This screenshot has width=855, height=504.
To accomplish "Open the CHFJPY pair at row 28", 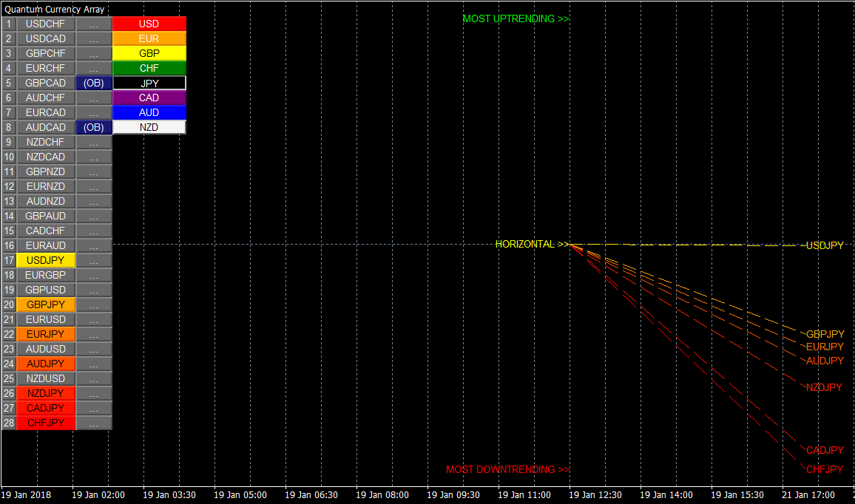I will [45, 423].
